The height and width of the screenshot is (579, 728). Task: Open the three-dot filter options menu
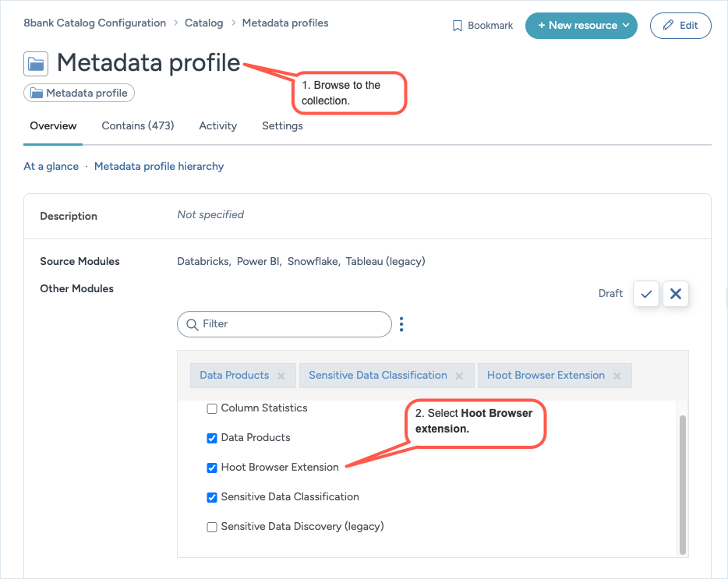pyautogui.click(x=401, y=324)
